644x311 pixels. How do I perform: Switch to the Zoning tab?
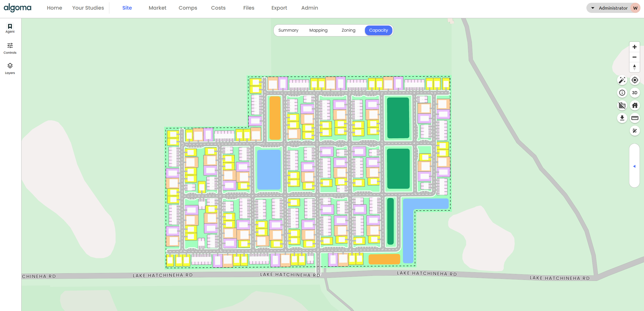[x=348, y=30]
